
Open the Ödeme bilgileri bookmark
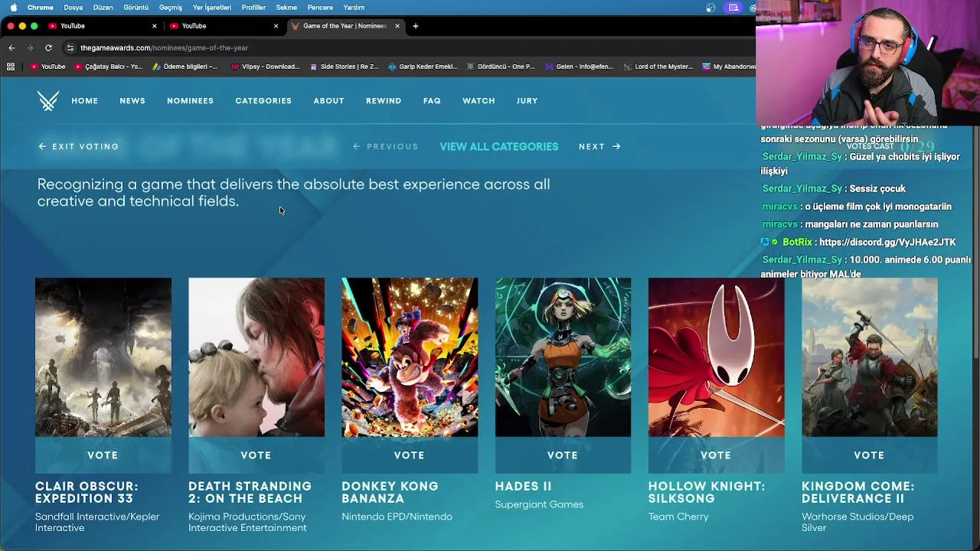(x=185, y=67)
